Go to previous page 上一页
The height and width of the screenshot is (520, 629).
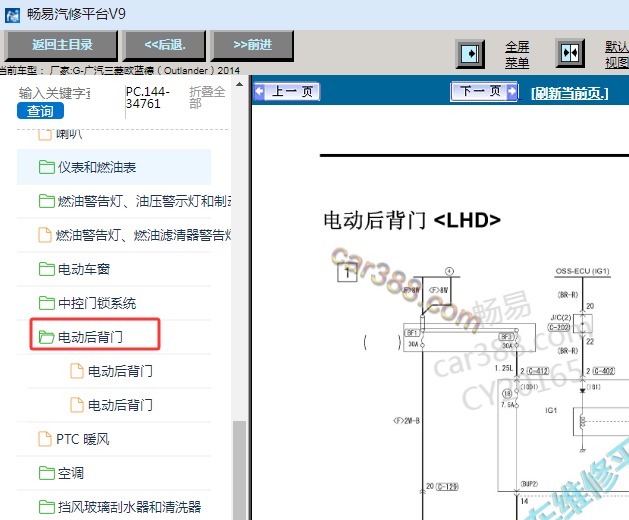287,91
